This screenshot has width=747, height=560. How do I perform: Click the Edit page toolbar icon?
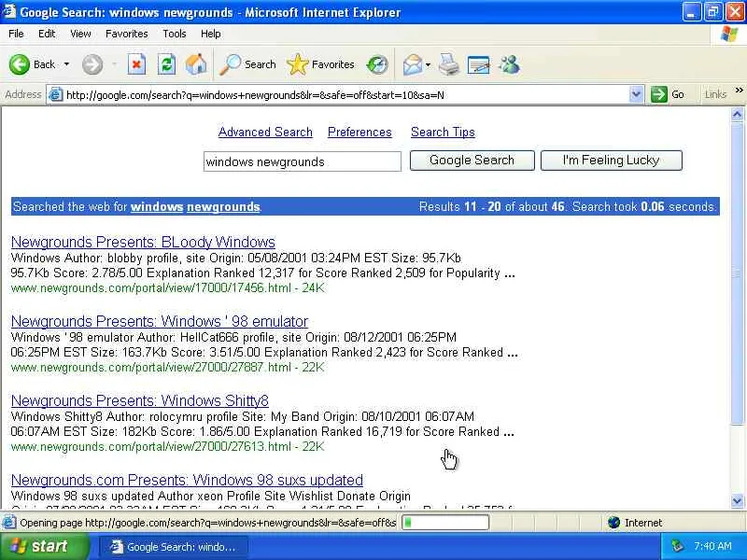pyautogui.click(x=479, y=64)
